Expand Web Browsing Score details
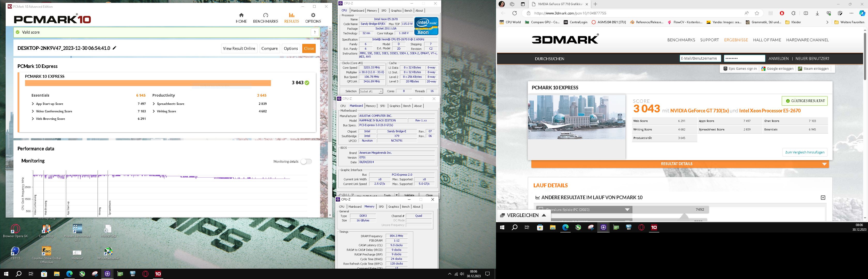 [33, 119]
